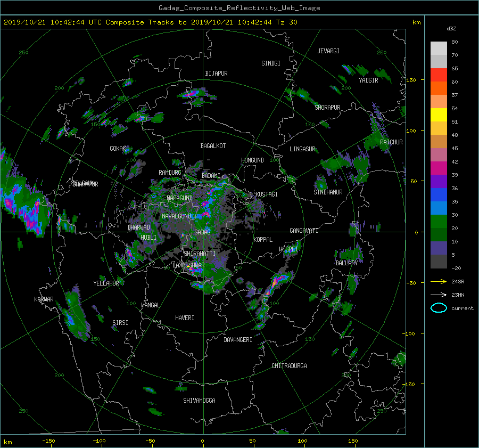The height and width of the screenshot is (448, 479).
Task: Click the SINDGI city label
Action: pos(271,63)
